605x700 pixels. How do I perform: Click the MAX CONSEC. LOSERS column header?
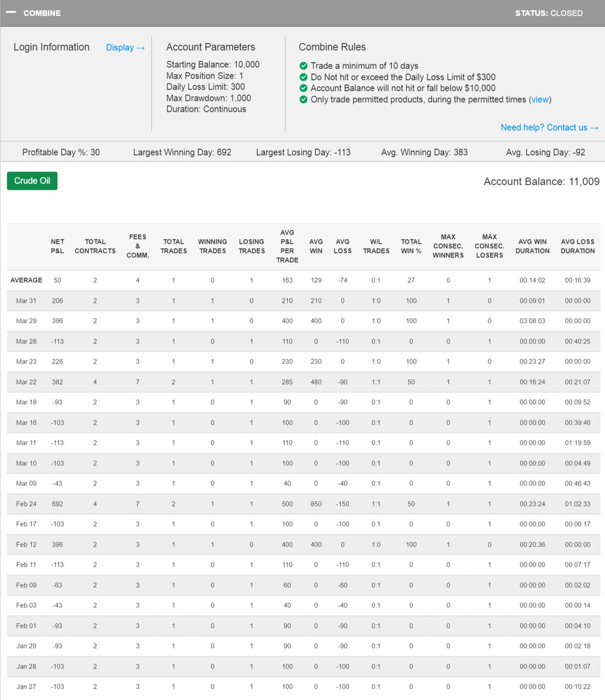coord(489,246)
